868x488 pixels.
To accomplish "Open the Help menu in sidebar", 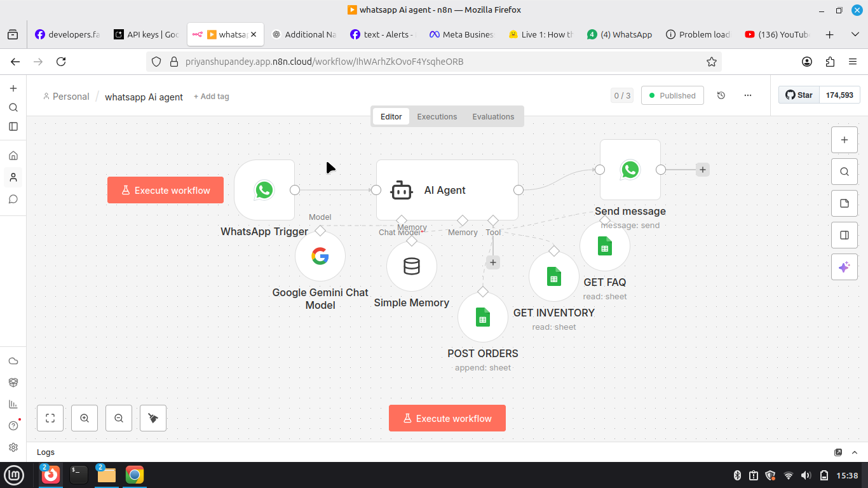I will (x=13, y=426).
